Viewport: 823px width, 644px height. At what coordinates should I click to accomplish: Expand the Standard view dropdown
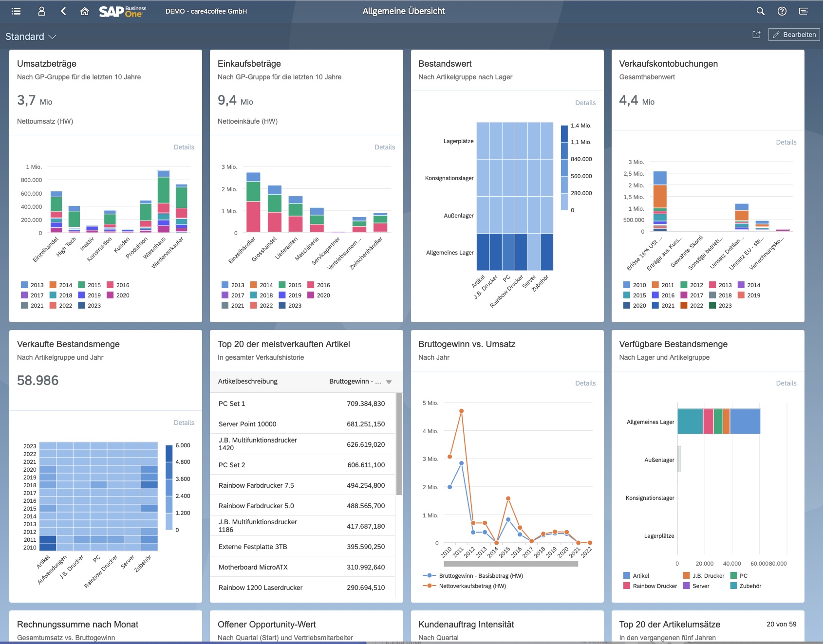pyautogui.click(x=31, y=37)
